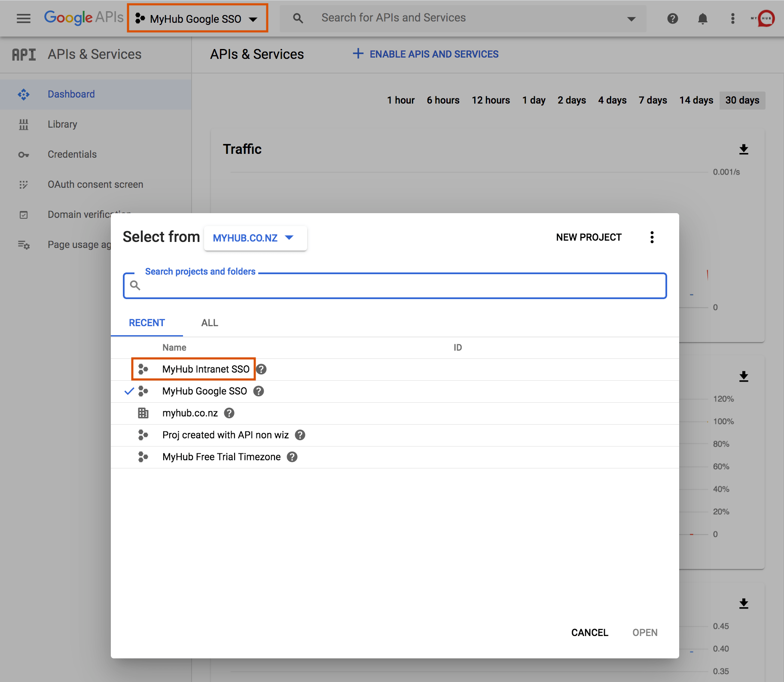Select the 6 hours time range
784x682 pixels.
coord(443,100)
